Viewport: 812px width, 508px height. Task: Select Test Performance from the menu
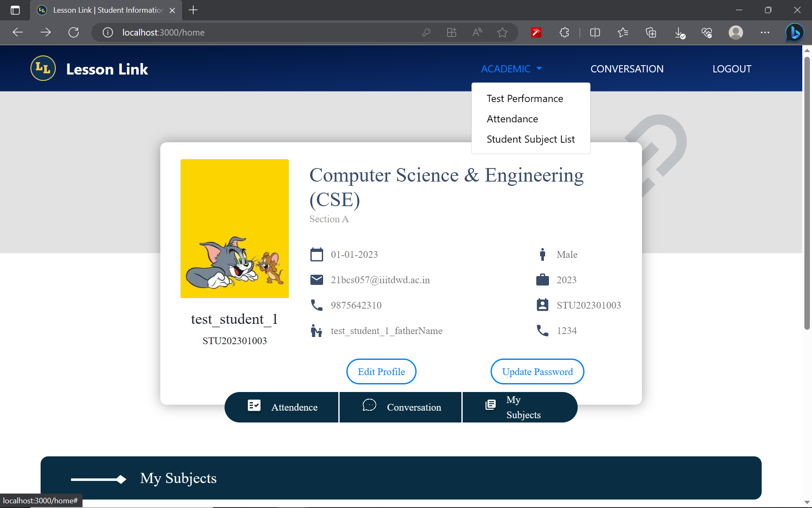pyautogui.click(x=525, y=98)
